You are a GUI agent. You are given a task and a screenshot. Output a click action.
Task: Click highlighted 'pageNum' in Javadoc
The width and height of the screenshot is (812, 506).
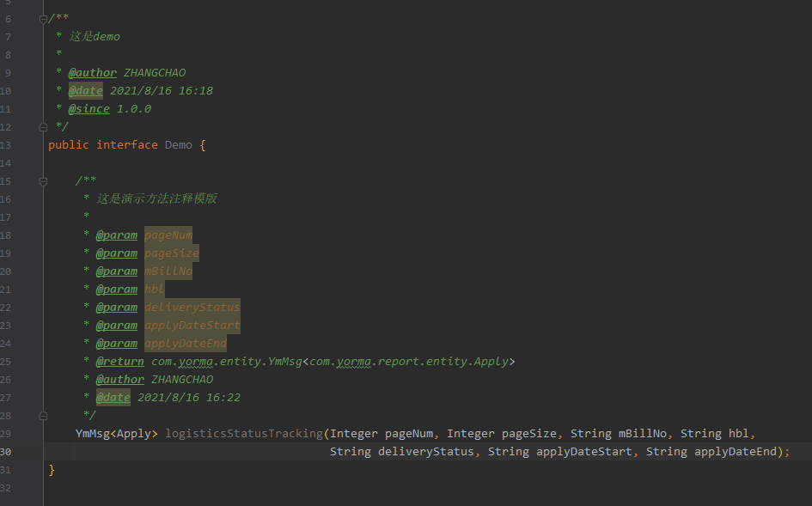click(168, 235)
